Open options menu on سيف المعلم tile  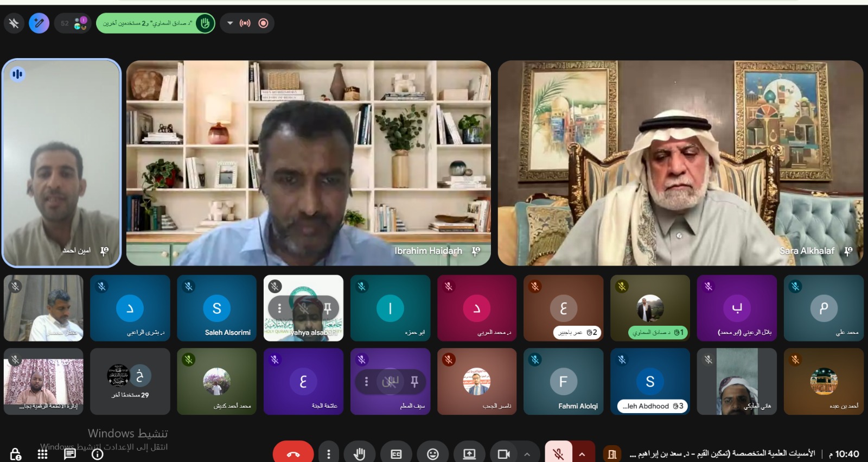366,382
